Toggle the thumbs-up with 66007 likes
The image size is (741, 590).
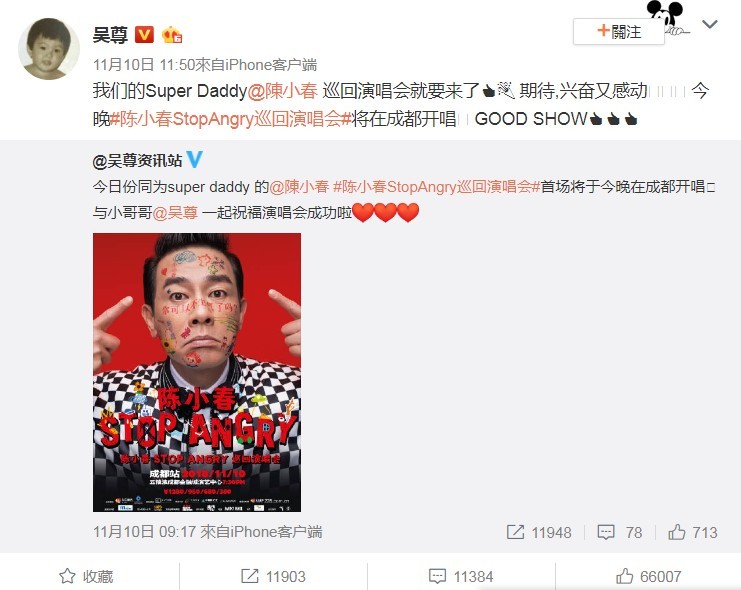tap(648, 576)
